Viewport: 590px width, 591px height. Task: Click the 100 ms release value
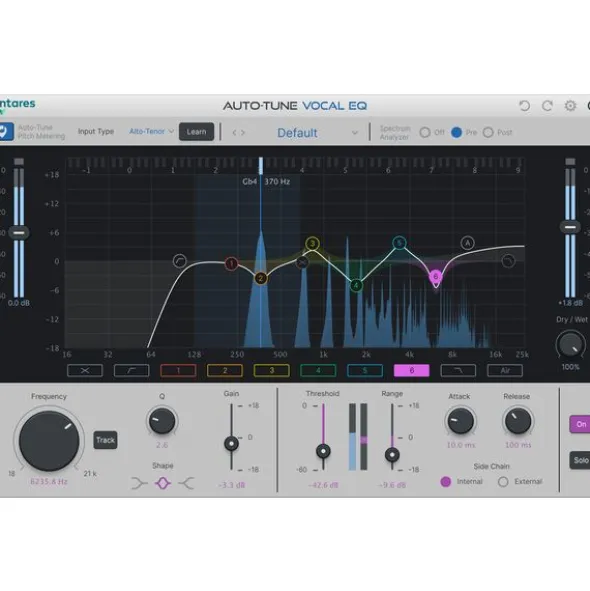click(x=518, y=445)
